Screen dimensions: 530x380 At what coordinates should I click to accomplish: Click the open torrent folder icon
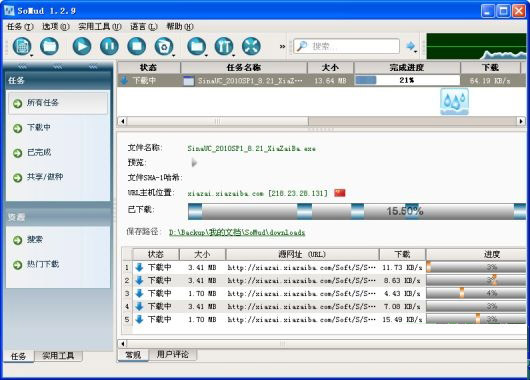pyautogui.click(x=49, y=46)
